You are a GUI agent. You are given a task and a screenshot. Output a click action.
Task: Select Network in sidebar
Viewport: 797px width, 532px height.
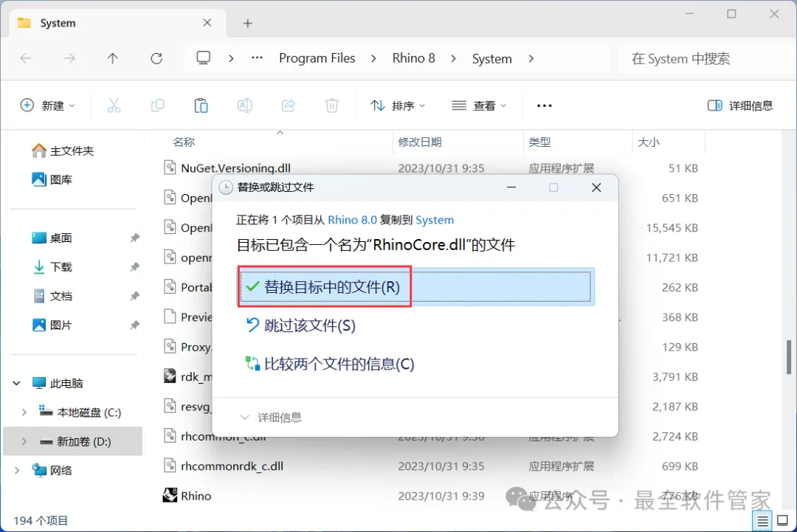click(52, 471)
